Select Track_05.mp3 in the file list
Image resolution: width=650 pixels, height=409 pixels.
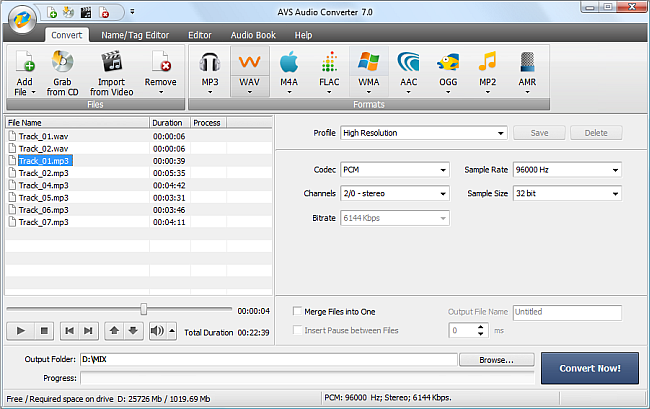44,198
